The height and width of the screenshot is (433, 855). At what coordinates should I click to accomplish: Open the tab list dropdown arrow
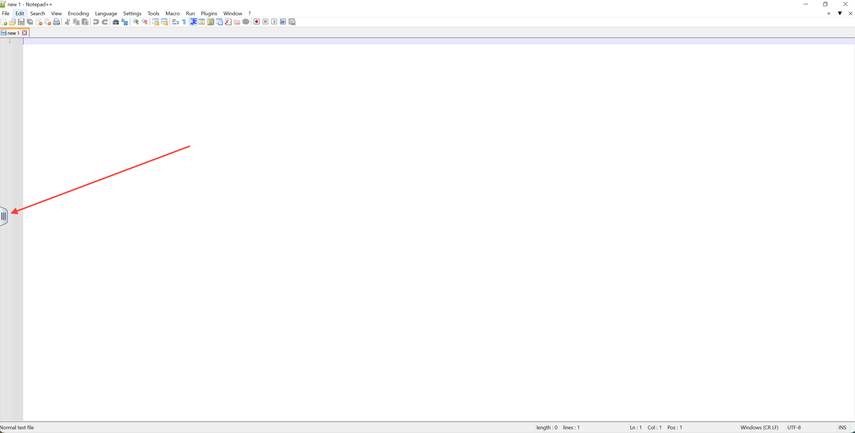click(840, 13)
